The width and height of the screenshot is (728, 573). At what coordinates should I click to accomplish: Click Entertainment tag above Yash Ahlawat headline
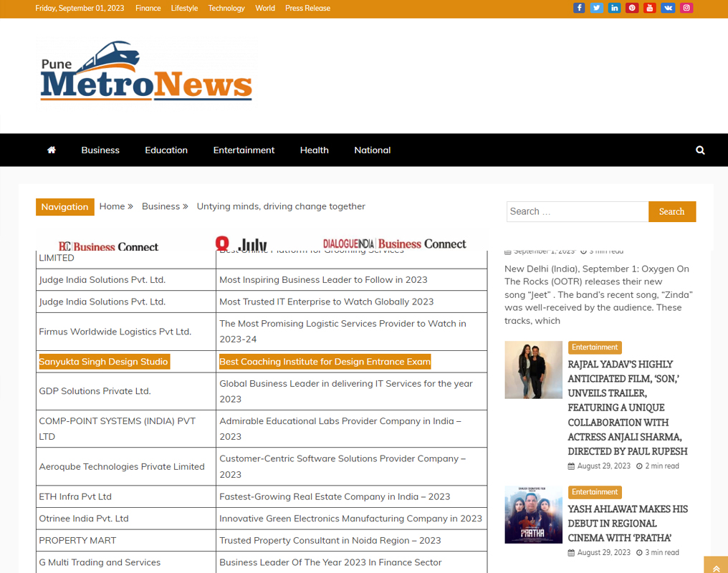[595, 492]
